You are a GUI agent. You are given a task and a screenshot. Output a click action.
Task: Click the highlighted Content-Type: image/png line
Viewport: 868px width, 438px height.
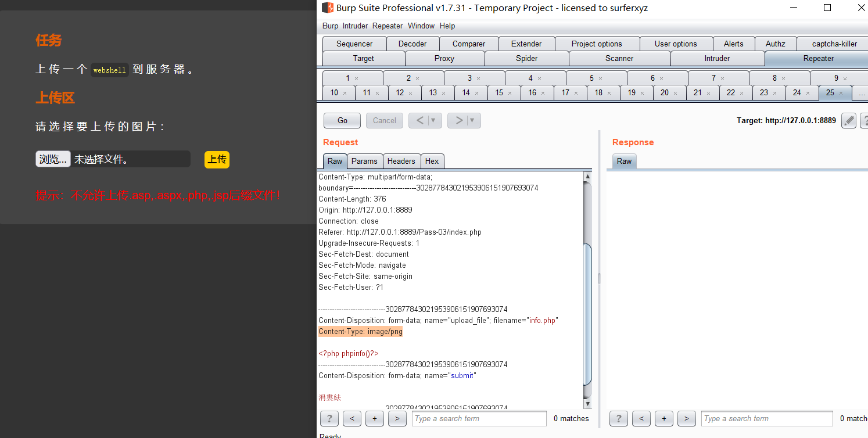coord(360,332)
